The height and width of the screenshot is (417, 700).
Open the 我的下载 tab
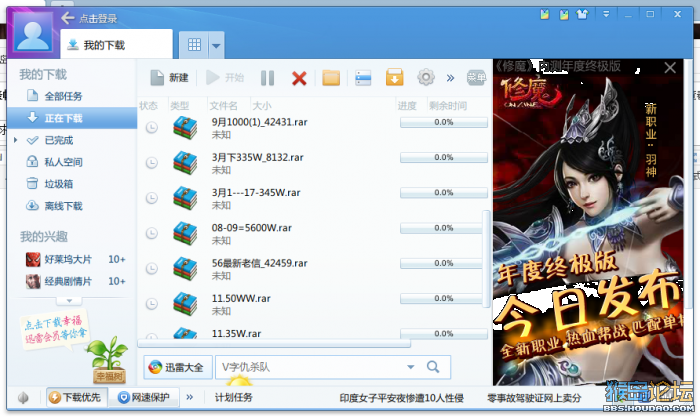point(117,44)
